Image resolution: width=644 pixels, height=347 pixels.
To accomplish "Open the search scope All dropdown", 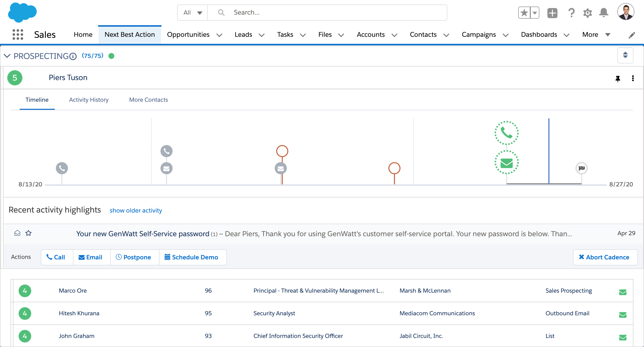I will pyautogui.click(x=193, y=13).
